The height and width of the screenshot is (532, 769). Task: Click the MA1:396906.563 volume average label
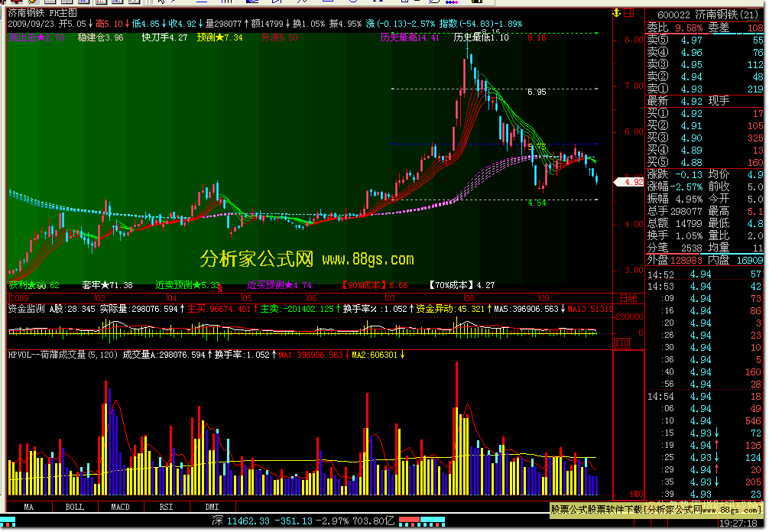(313, 355)
